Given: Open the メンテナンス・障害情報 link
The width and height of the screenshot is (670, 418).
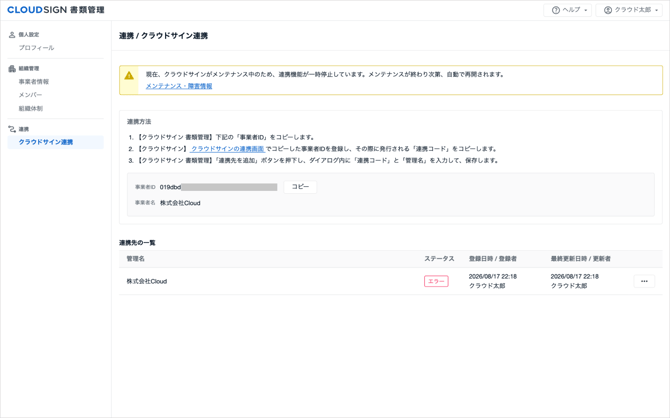Looking at the screenshot, I should [179, 86].
